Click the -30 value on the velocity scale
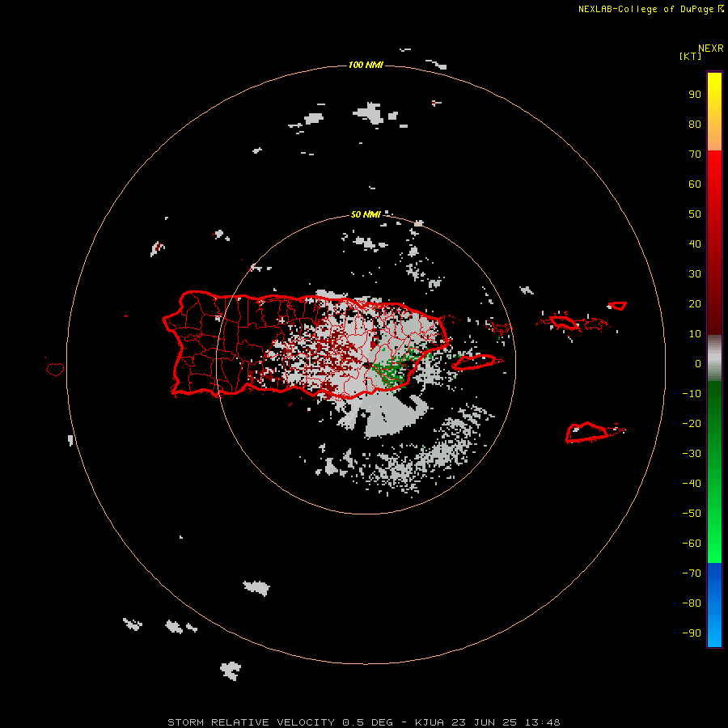The width and height of the screenshot is (728, 728). 692,454
